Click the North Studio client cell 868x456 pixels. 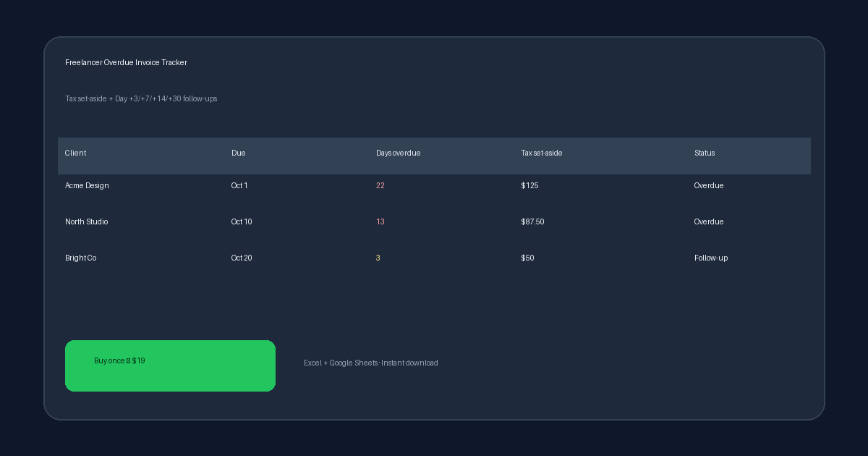pyautogui.click(x=86, y=222)
